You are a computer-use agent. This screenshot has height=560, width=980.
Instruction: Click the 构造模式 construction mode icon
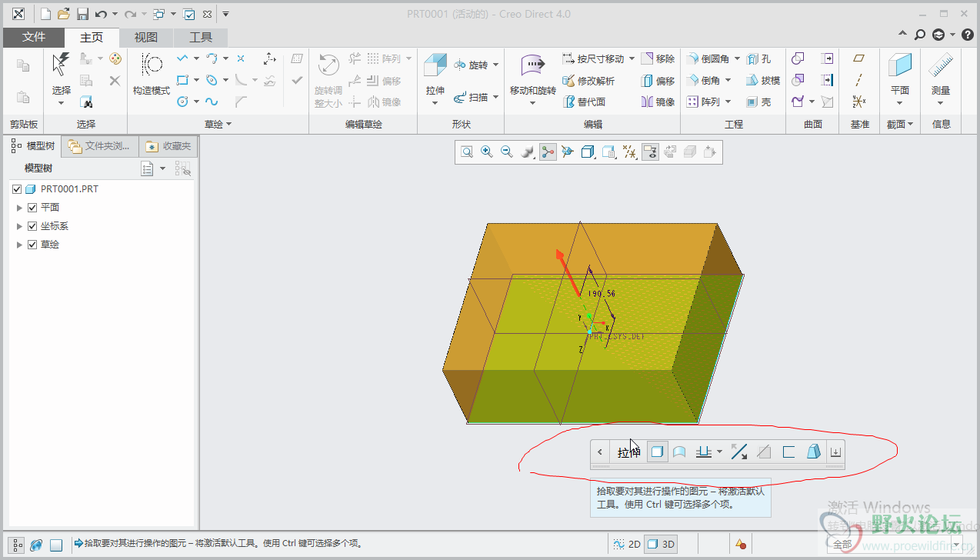coord(152,65)
